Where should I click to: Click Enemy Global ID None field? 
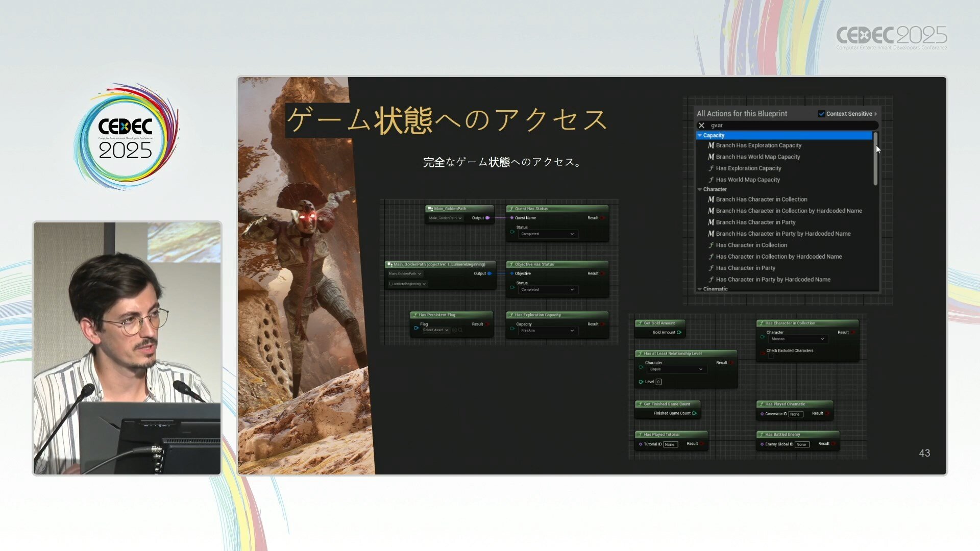pos(802,445)
